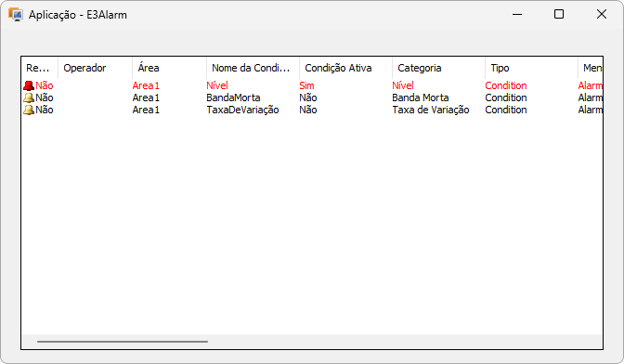Click Não active condition in TaxaDeVariação row
The height and width of the screenshot is (364, 624).
click(308, 110)
